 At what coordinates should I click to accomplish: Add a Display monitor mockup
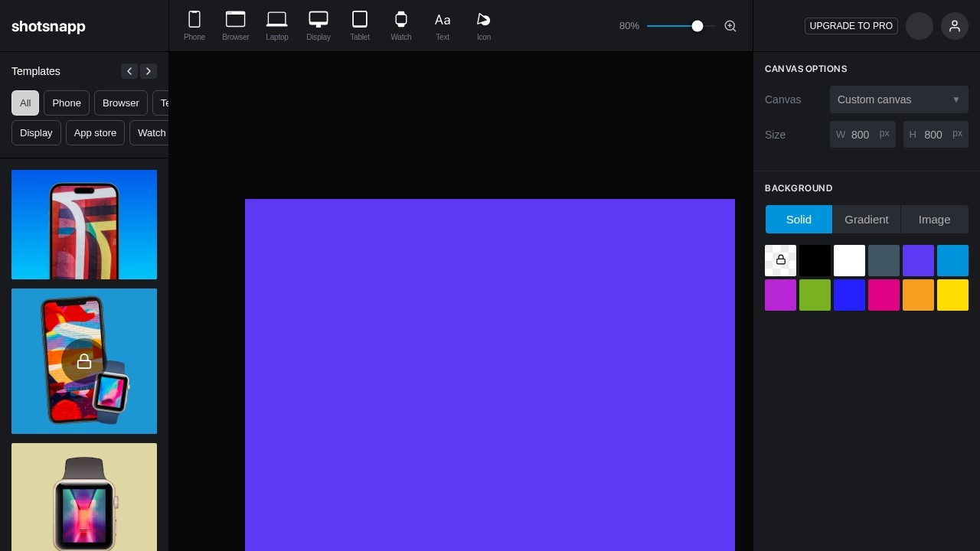coord(318,25)
